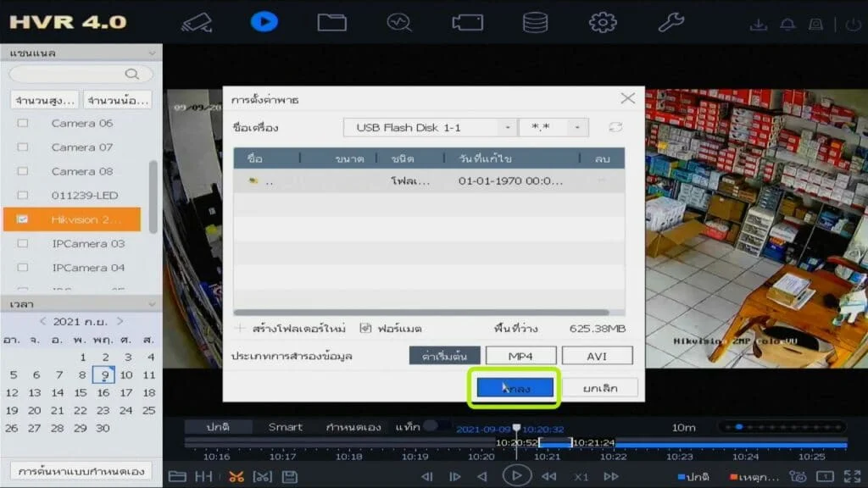Select MP4 as backup type
868x488 pixels.
520,356
